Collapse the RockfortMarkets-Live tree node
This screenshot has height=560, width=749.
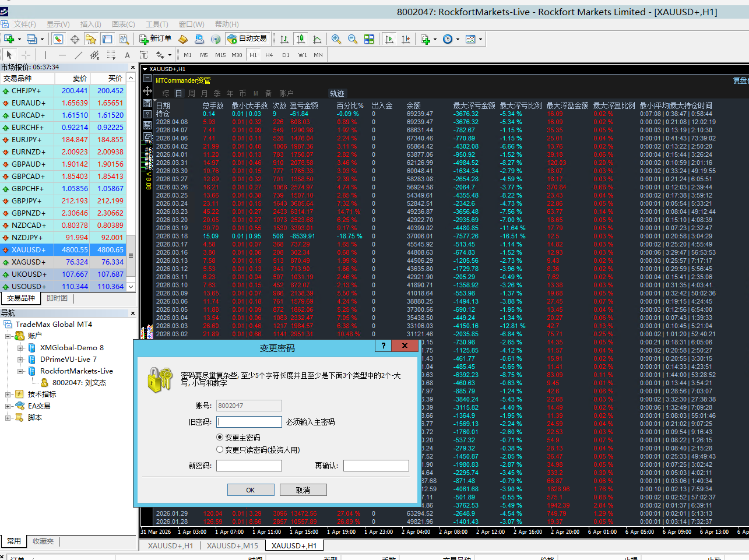coord(20,371)
